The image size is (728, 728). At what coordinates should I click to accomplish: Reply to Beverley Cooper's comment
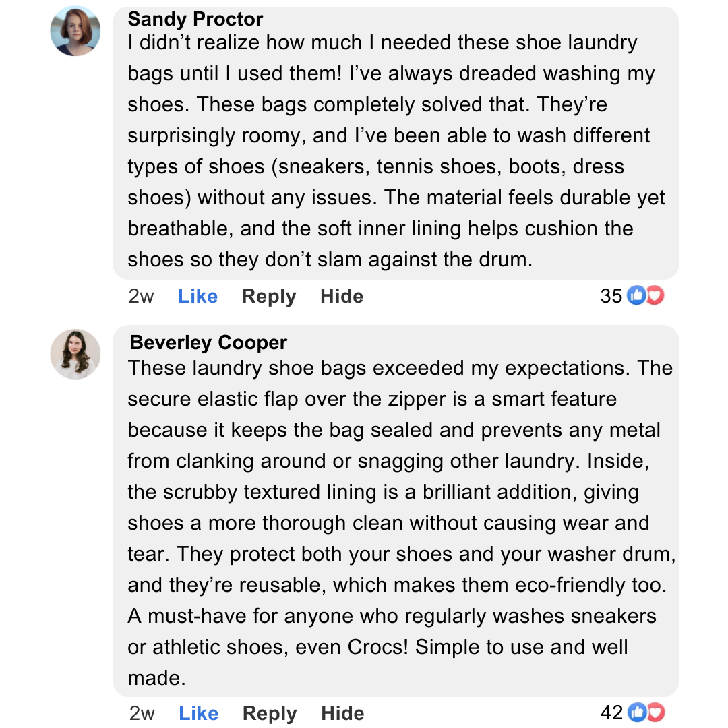(x=270, y=713)
